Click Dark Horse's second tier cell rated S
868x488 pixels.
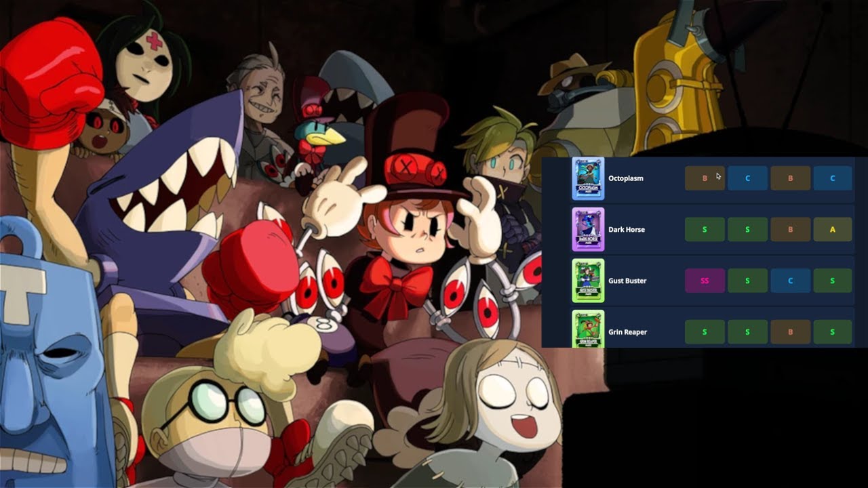747,230
